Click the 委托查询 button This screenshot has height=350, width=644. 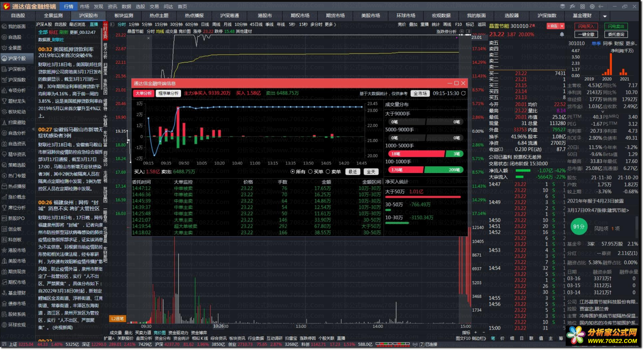pos(616,34)
